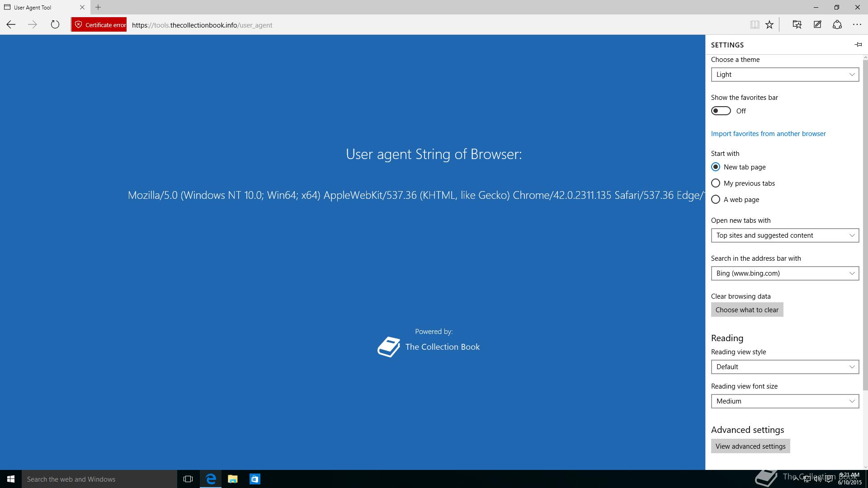The width and height of the screenshot is (868, 488).
Task: Open the Hub favorites icon
Action: pos(797,25)
